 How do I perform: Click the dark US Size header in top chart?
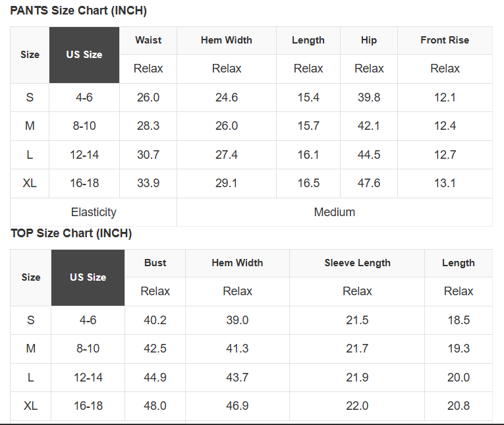point(88,277)
